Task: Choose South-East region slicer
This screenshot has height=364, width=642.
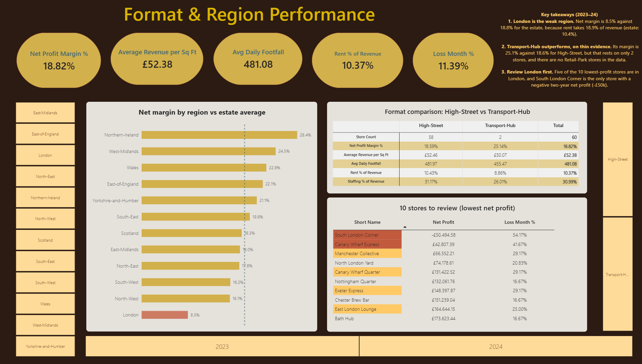Action: 45,261
